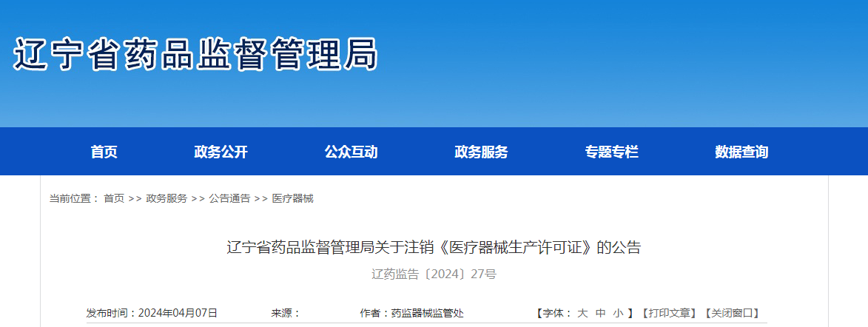868x327 pixels.
Task: Open the 首页 navigation menu item
Action: (x=104, y=152)
